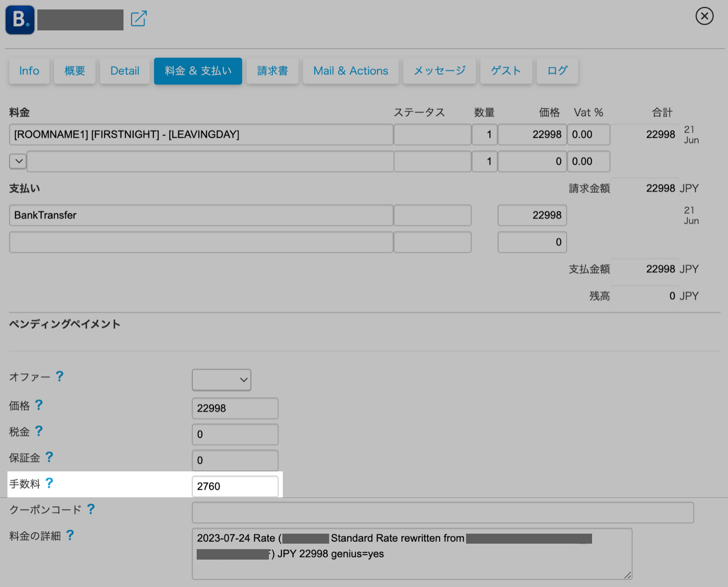Open booking in new window icon
This screenshot has width=728, height=587.
[138, 19]
